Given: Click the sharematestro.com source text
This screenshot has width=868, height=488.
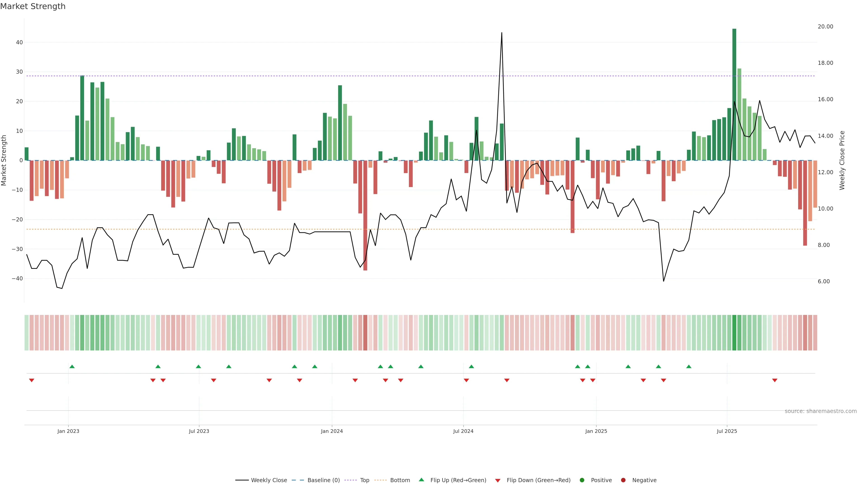Looking at the screenshot, I should pyautogui.click(x=821, y=411).
